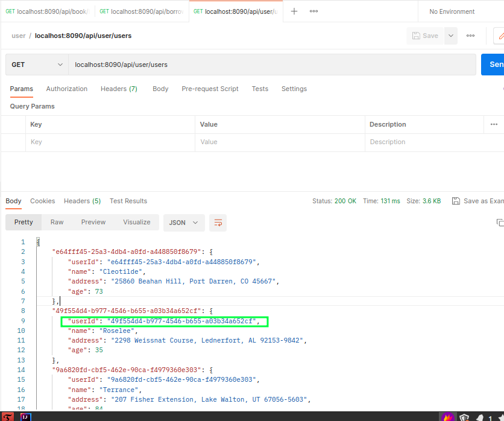
Task: Open the Test Results tab
Action: (128, 201)
